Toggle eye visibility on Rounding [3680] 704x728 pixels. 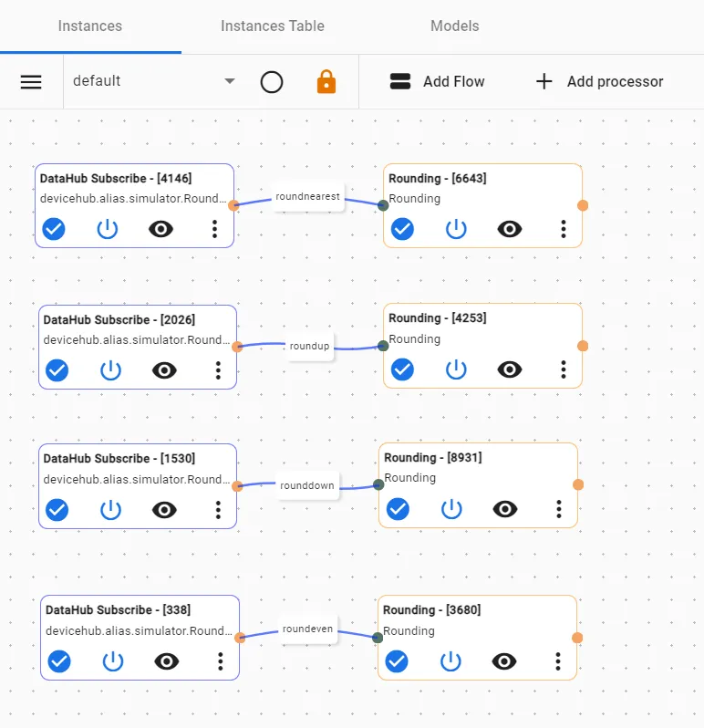504,661
